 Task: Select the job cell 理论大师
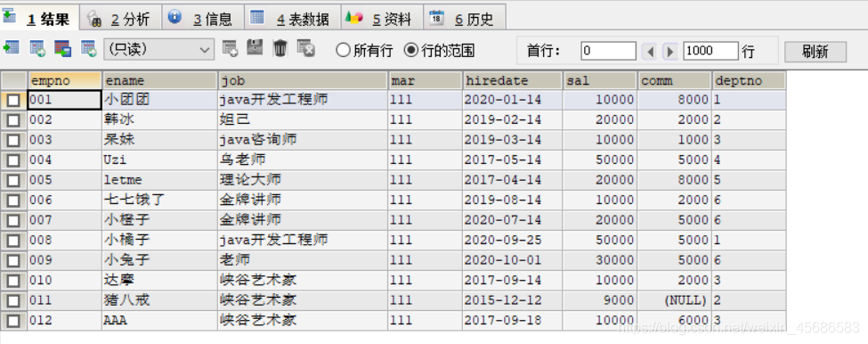[303, 180]
